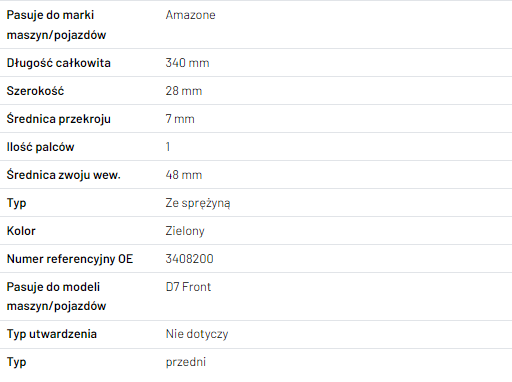The height and width of the screenshot is (382, 512).
Task: Select the 'Numer referencyjny OE' label
Action: tap(70, 259)
